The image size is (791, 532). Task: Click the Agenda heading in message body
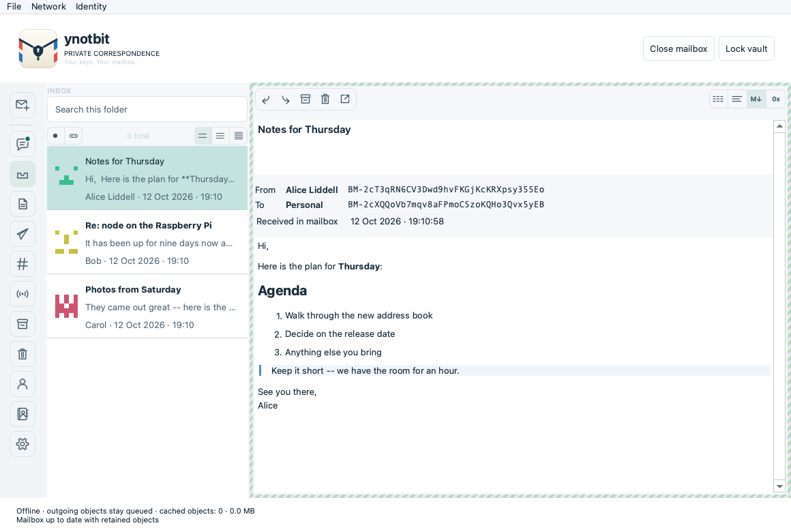(282, 291)
